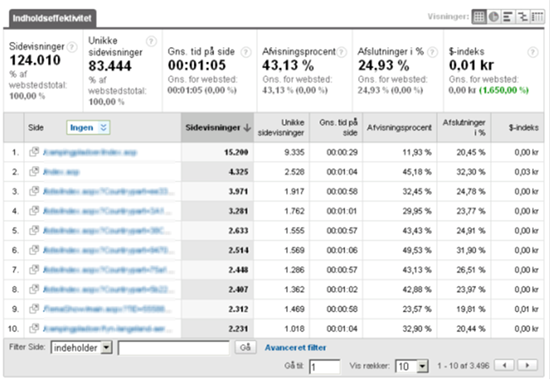The height and width of the screenshot is (380, 550).
Task: Open help for $-indeks metric
Action: pyautogui.click(x=533, y=52)
